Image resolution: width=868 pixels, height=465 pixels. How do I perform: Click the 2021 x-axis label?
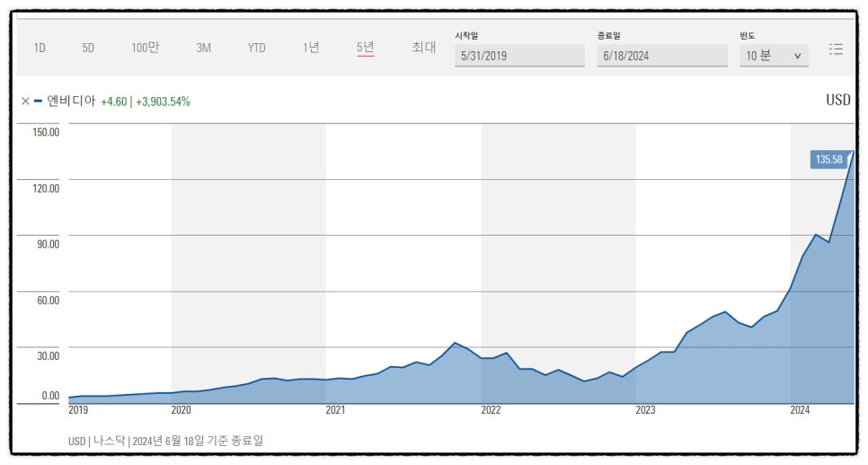335,410
